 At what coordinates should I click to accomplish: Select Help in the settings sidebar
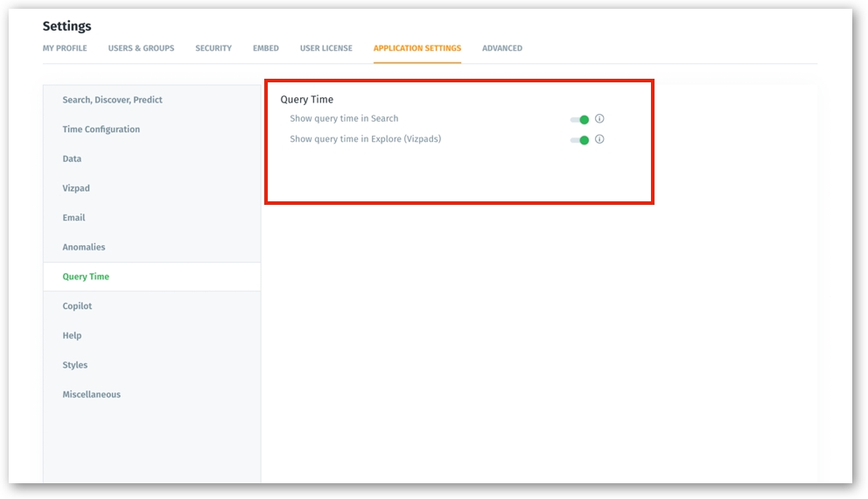click(72, 336)
